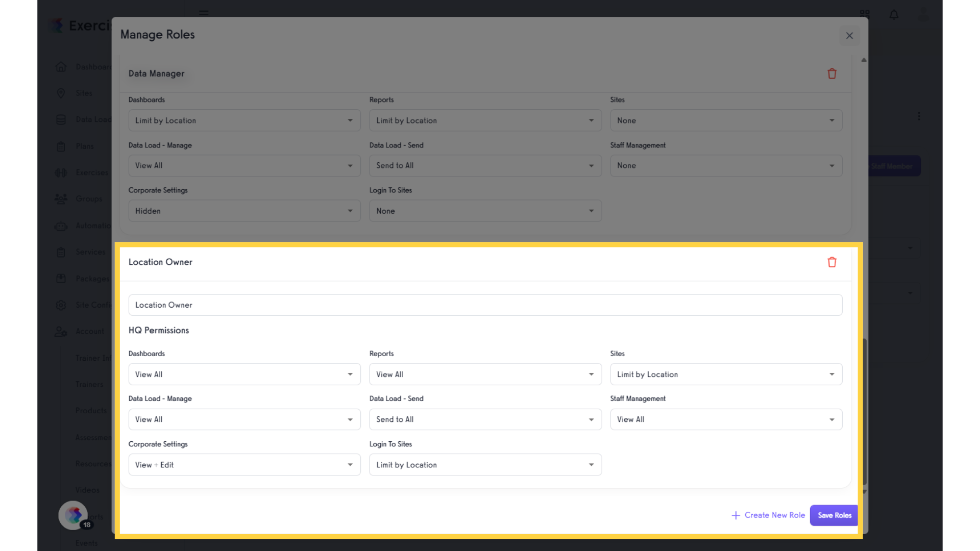Open Data Manager Corporate Settings dropdown

pos(244,211)
